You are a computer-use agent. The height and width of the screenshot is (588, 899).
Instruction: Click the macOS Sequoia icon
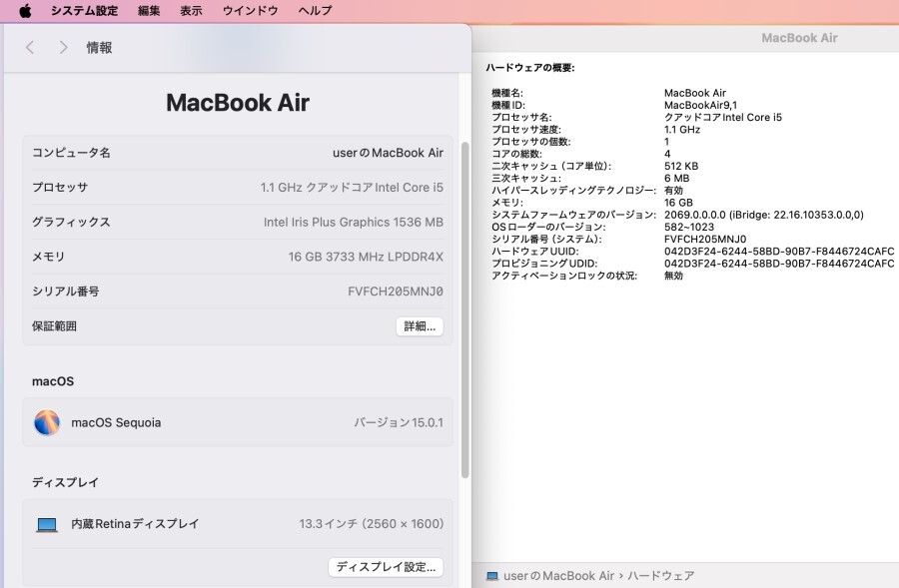(47, 422)
